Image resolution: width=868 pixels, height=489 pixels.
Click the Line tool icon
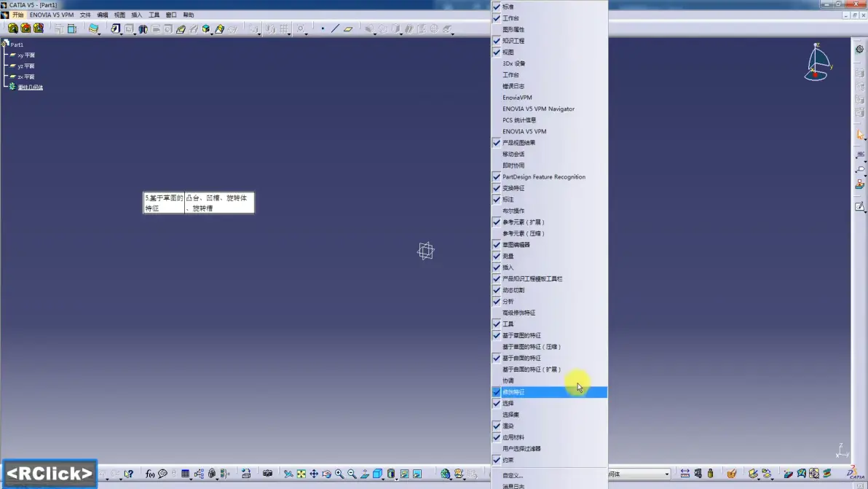tap(335, 29)
